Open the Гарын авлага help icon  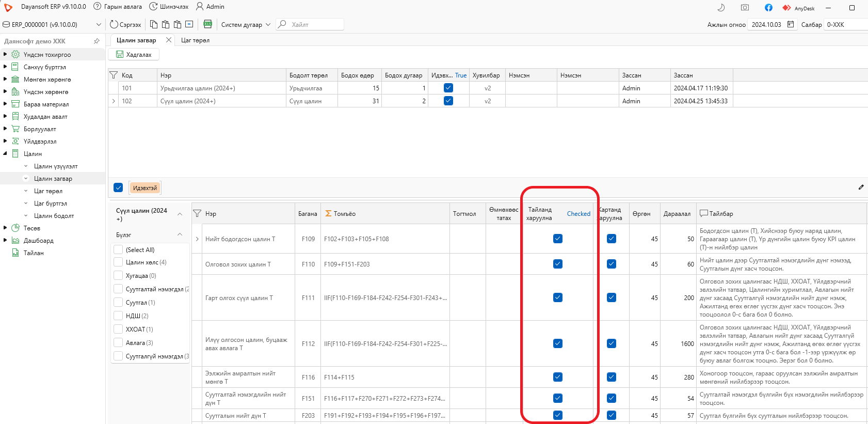[97, 7]
